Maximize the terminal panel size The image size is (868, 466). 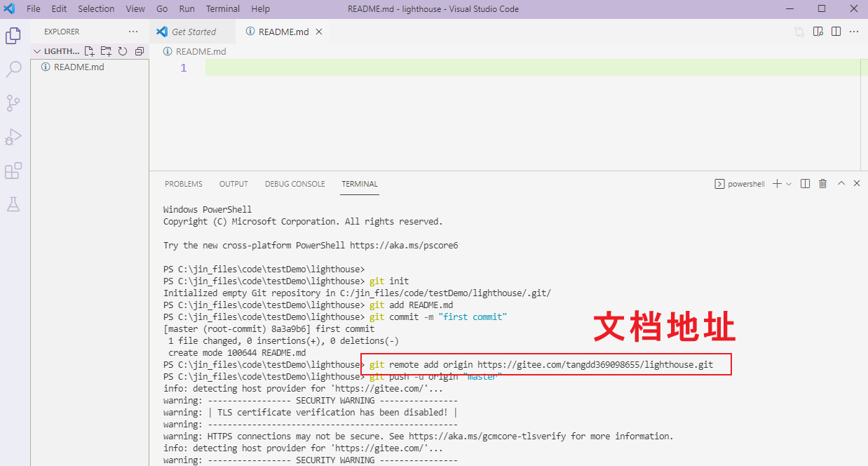pyautogui.click(x=841, y=184)
